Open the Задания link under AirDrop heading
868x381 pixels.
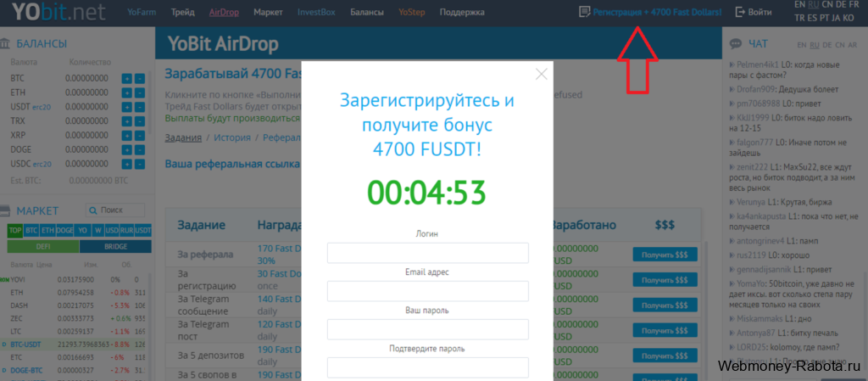pos(183,138)
